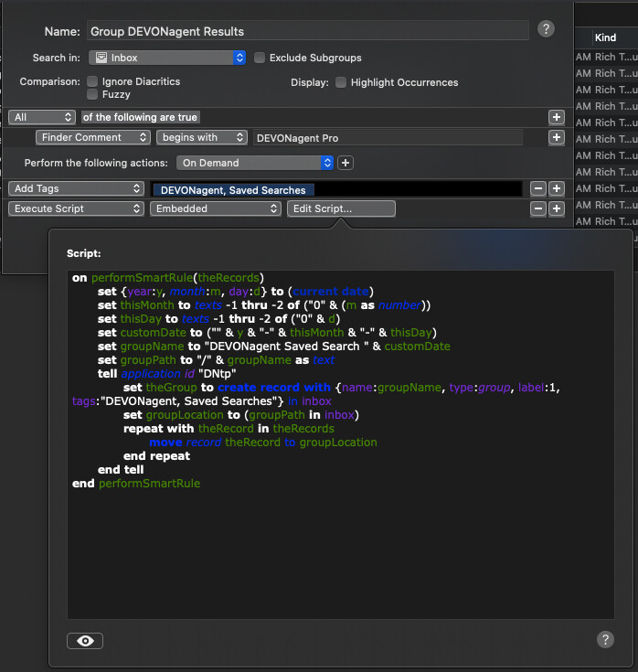Click 'Perform the following actions:' label

[96, 163]
